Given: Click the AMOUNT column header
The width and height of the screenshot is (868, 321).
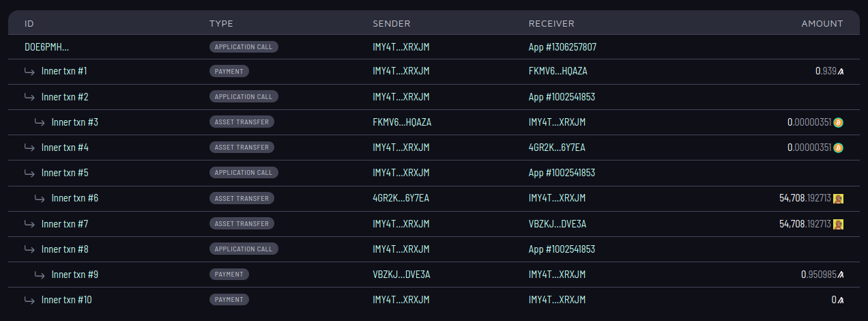Looking at the screenshot, I should click(x=822, y=23).
